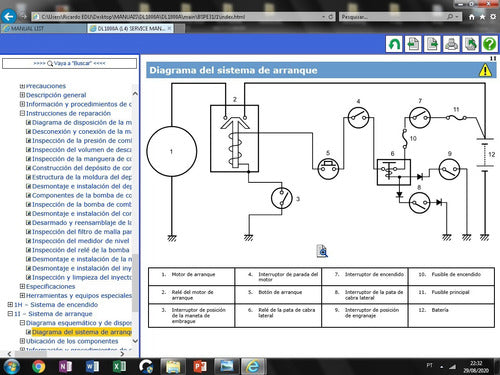Open Inspección del filtro de malla

pos(82,232)
